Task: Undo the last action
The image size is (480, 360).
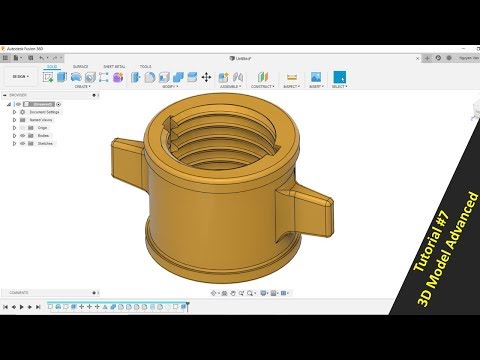Action: click(x=41, y=58)
